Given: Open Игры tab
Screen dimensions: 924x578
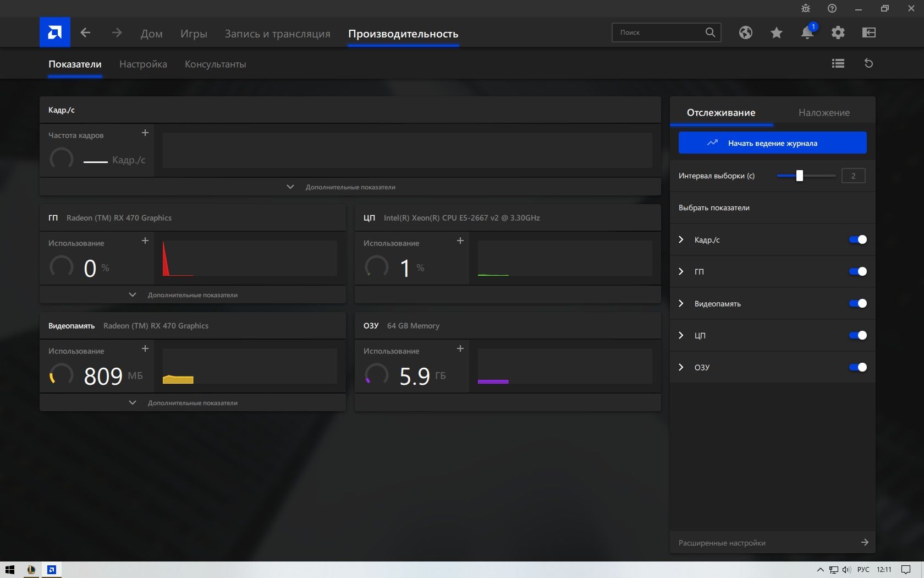Looking at the screenshot, I should (194, 34).
